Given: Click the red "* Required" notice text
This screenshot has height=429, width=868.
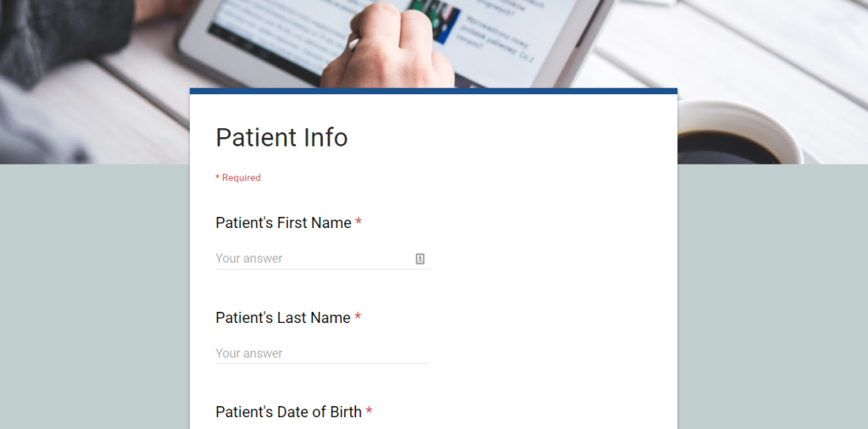Looking at the screenshot, I should tap(238, 178).
